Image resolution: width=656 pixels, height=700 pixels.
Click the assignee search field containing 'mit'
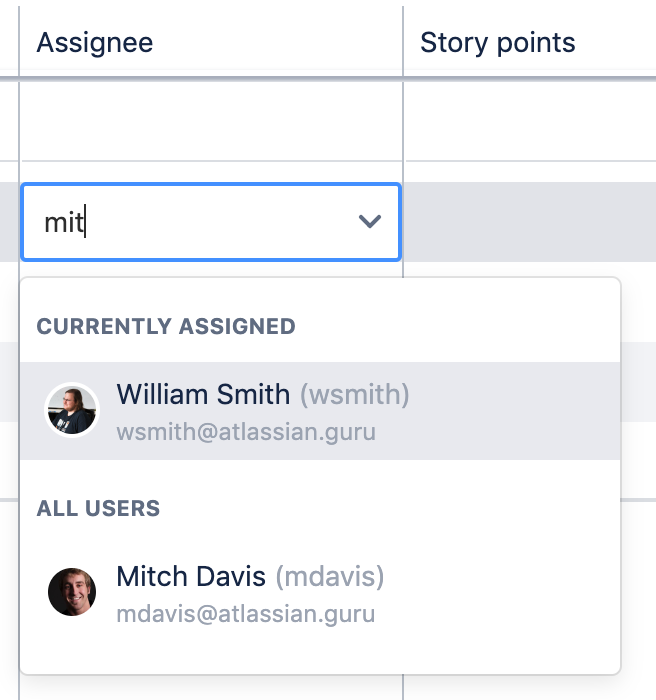click(211, 222)
